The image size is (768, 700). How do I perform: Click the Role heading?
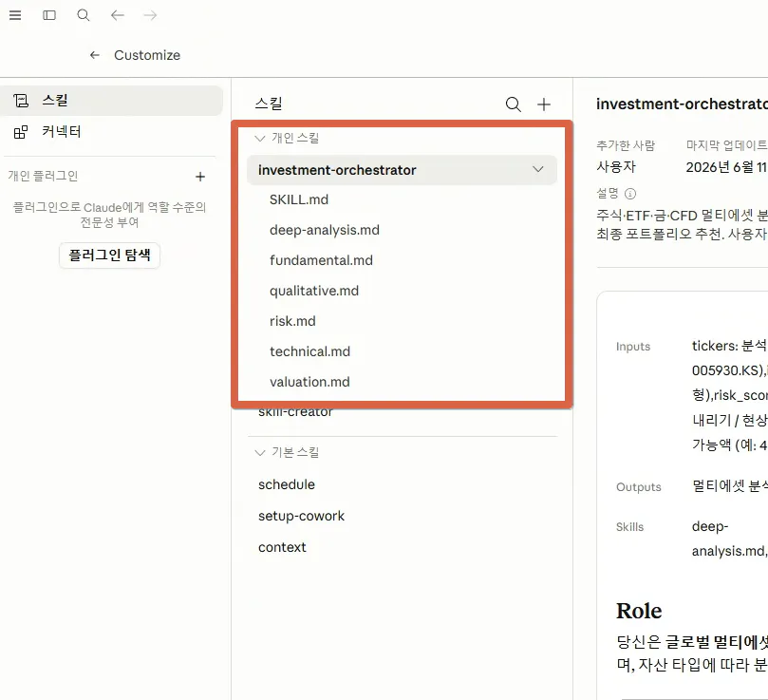pyautogui.click(x=639, y=611)
